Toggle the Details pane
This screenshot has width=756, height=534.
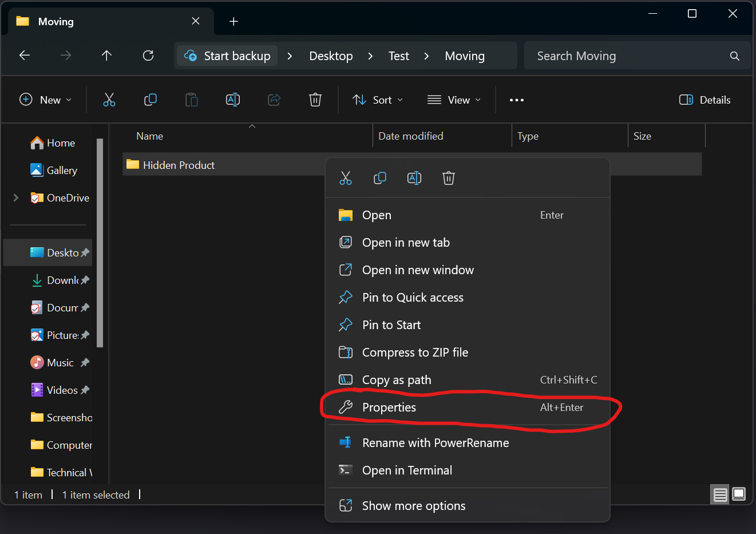tap(705, 100)
